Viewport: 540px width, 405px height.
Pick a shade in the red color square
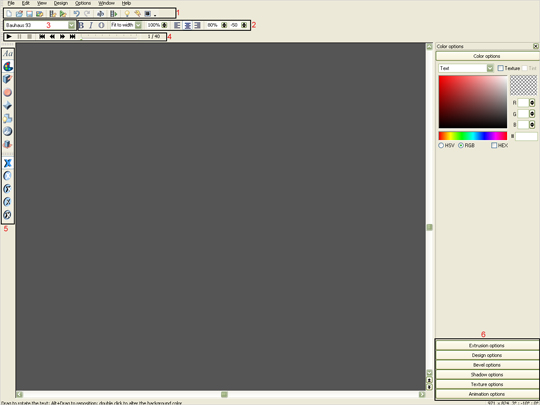pos(473,102)
